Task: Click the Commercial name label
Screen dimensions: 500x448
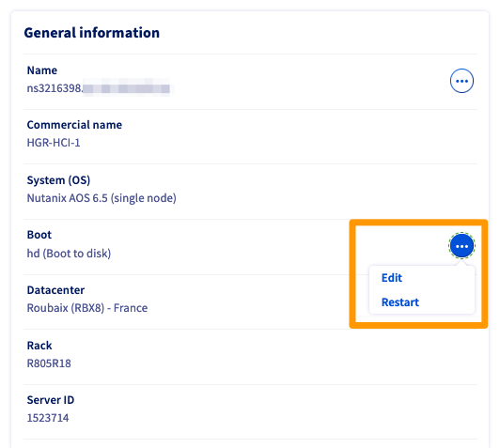Action: 74,125
